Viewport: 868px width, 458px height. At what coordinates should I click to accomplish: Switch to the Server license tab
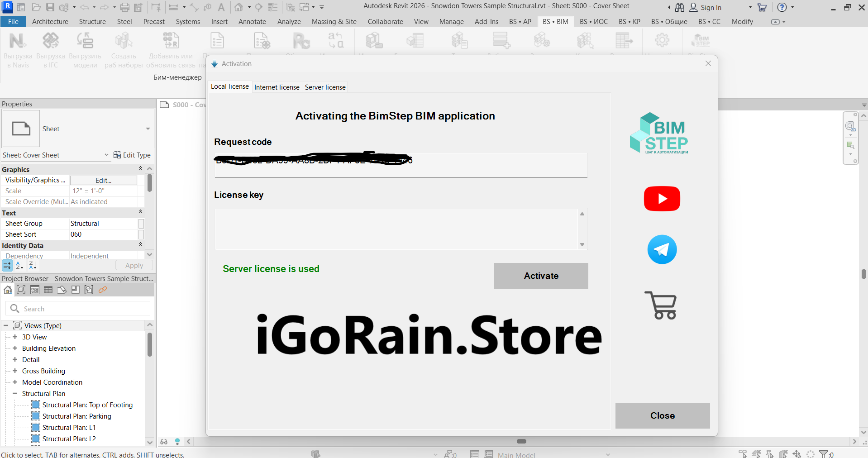click(325, 87)
